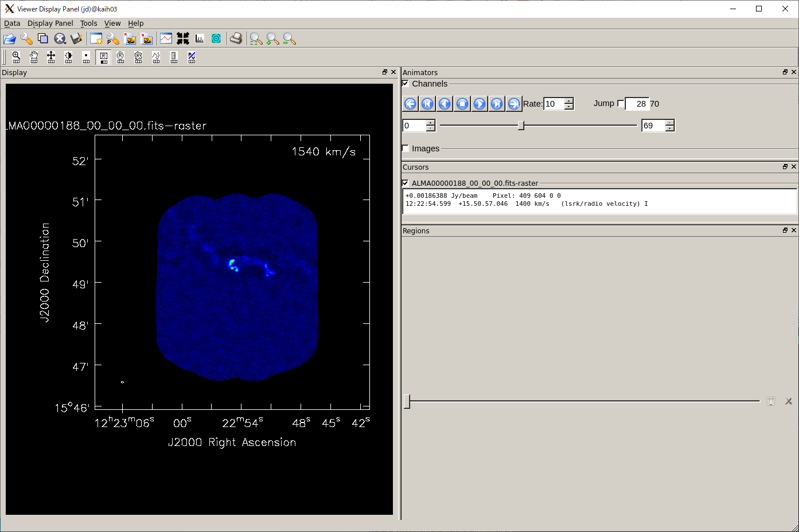Select the polyline mouse tool
Viewport: 799px width, 532px height.
click(156, 57)
